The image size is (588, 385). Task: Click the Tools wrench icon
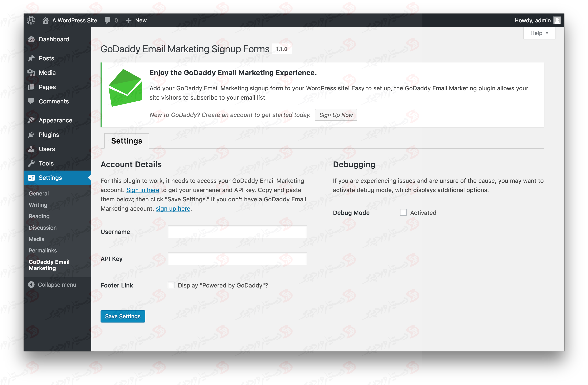tap(31, 163)
